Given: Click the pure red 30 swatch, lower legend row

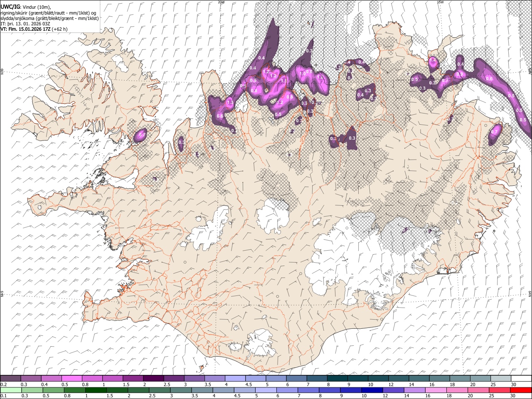Looking at the screenshot, I should [521, 390].
